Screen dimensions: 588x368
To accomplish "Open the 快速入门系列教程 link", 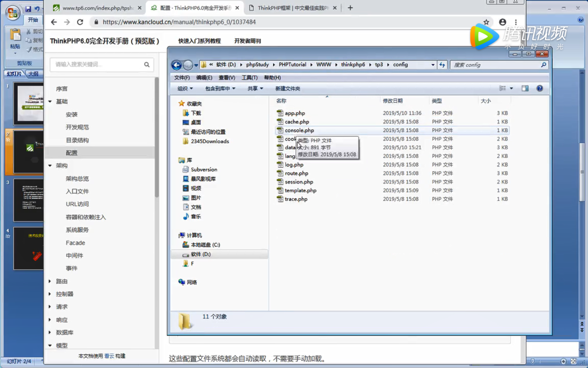I will click(199, 41).
